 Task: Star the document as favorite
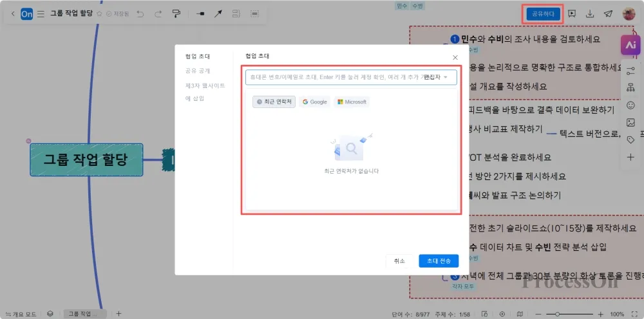click(x=99, y=14)
